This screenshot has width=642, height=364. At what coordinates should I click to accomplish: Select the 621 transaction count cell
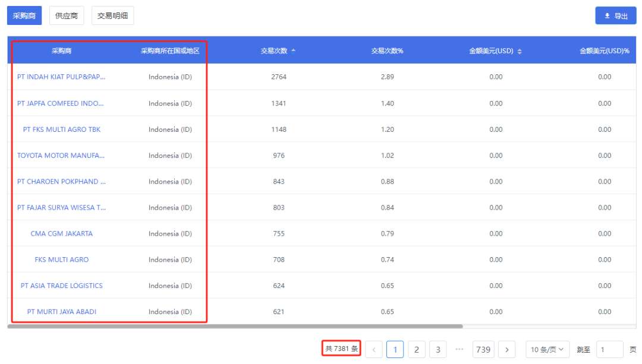pyautogui.click(x=279, y=312)
